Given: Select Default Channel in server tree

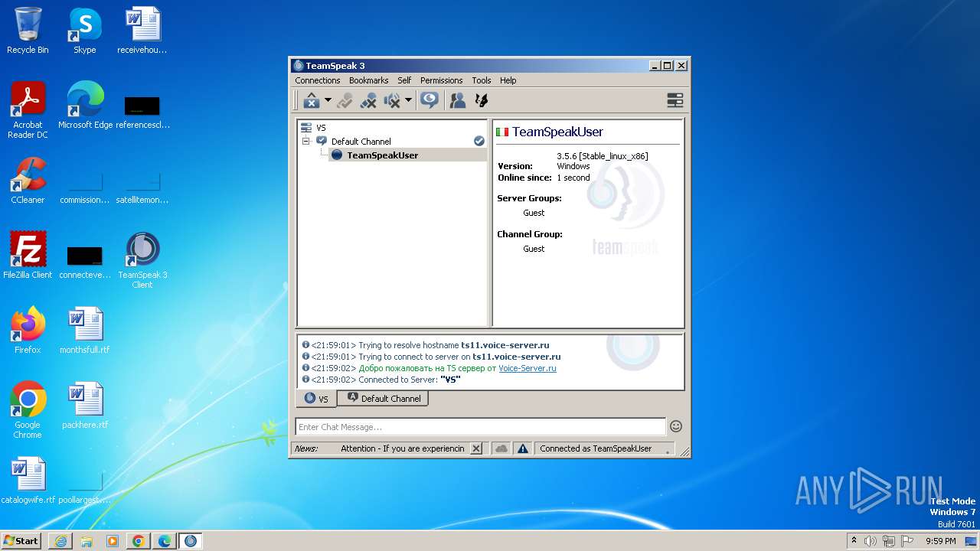Looking at the screenshot, I should (x=361, y=142).
